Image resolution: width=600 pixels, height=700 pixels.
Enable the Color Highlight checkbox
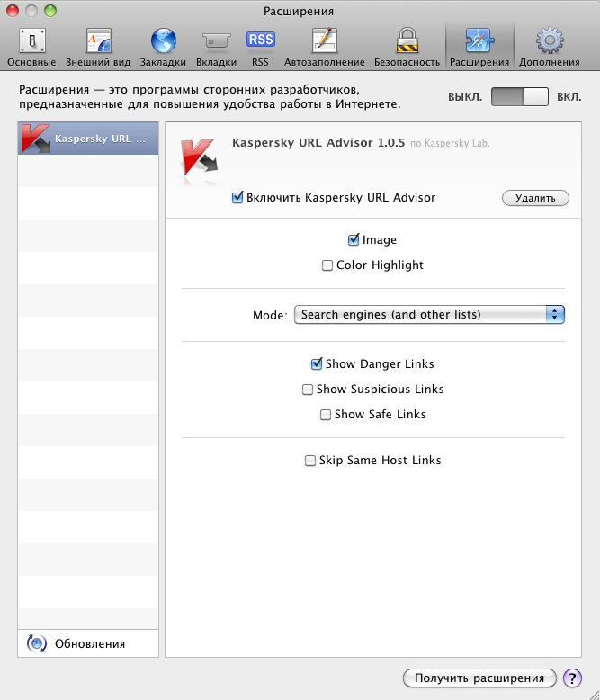coord(327,265)
